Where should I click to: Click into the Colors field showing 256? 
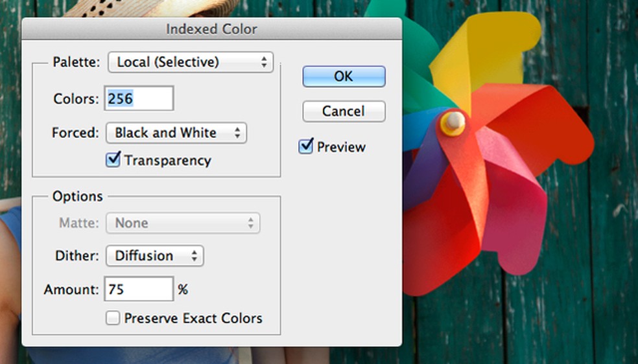(x=139, y=98)
